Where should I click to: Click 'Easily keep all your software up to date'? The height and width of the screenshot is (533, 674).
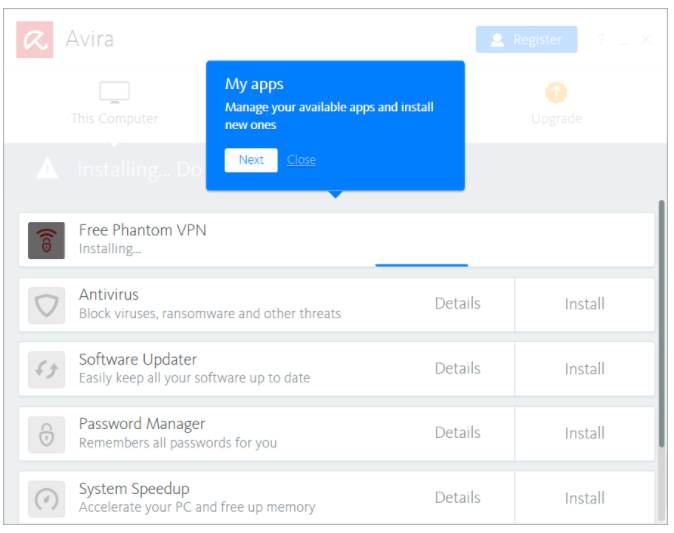[x=194, y=378]
